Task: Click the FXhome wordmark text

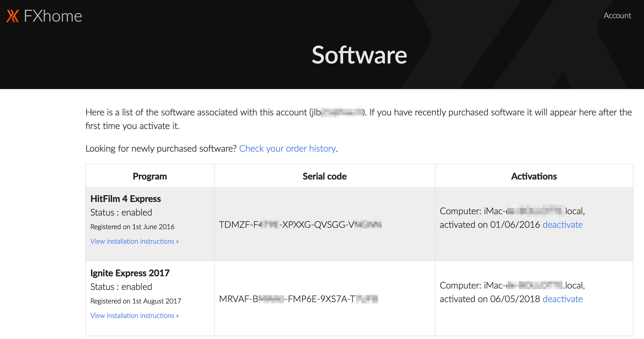Action: coord(53,16)
